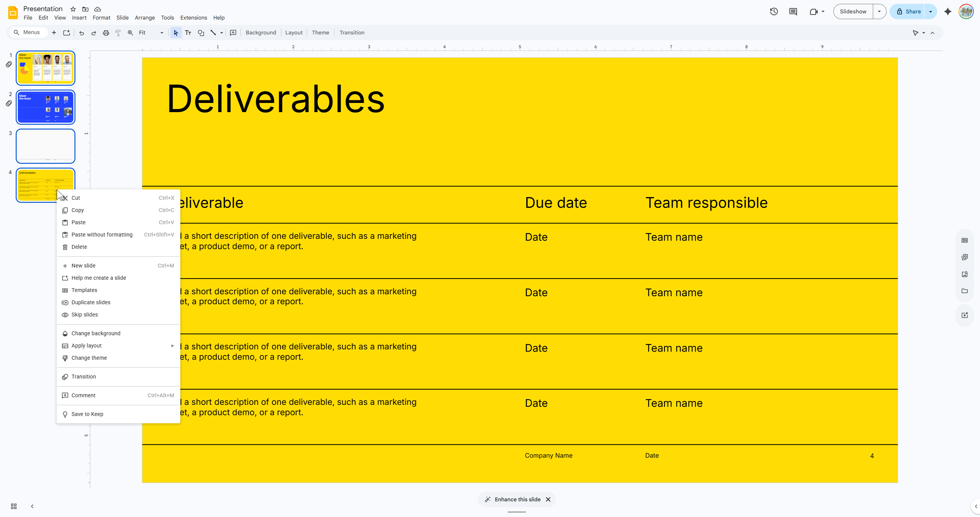
Task: Hide the menus with up chevron
Action: point(933,33)
